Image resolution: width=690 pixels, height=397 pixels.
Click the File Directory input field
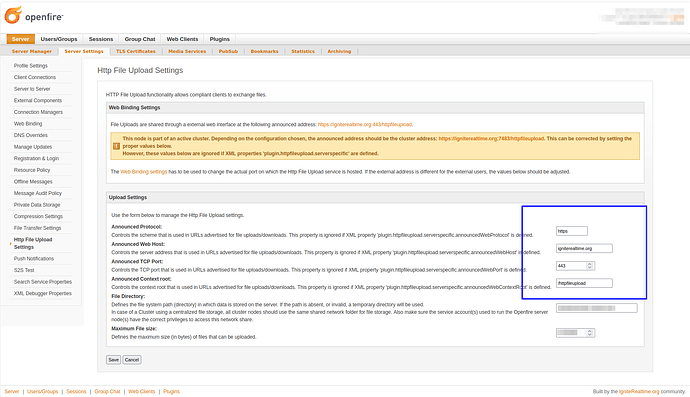coord(596,308)
